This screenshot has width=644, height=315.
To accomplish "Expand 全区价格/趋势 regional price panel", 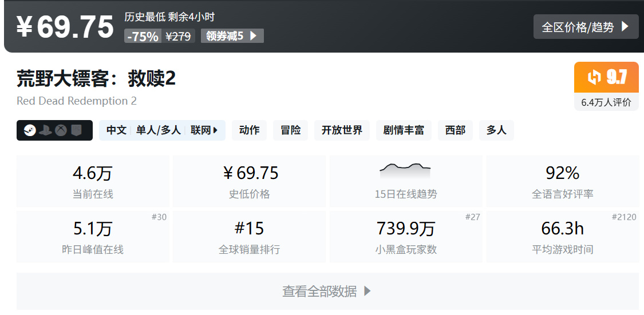I will click(x=586, y=27).
